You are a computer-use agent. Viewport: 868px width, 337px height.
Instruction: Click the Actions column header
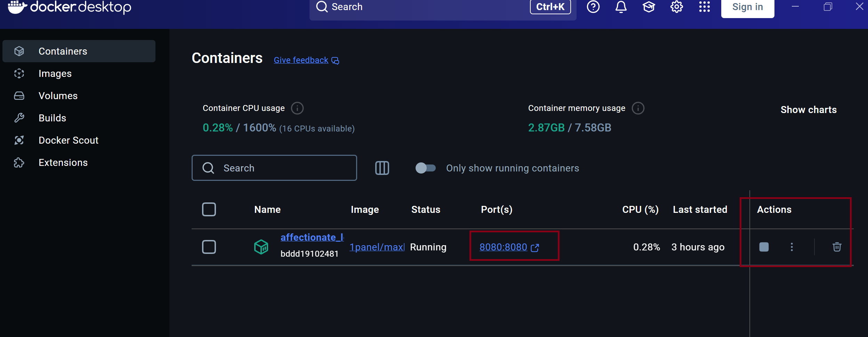774,209
